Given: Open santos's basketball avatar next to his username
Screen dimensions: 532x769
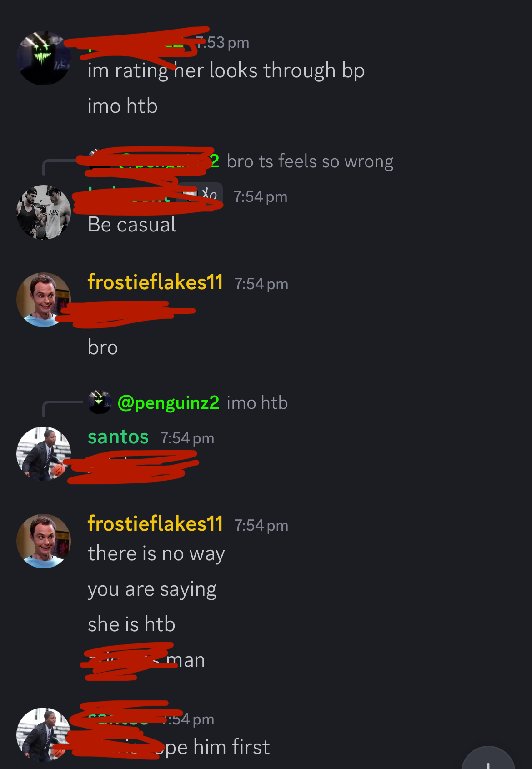Looking at the screenshot, I should [x=44, y=453].
